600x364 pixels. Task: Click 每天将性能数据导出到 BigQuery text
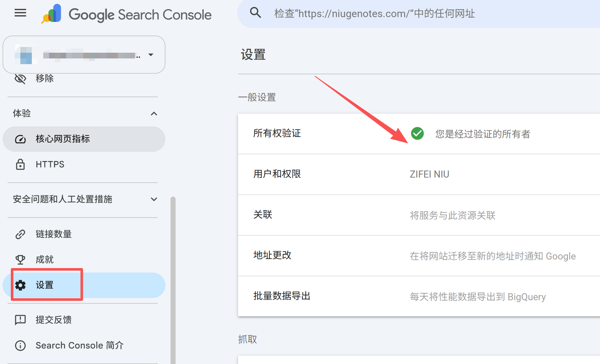tap(478, 297)
